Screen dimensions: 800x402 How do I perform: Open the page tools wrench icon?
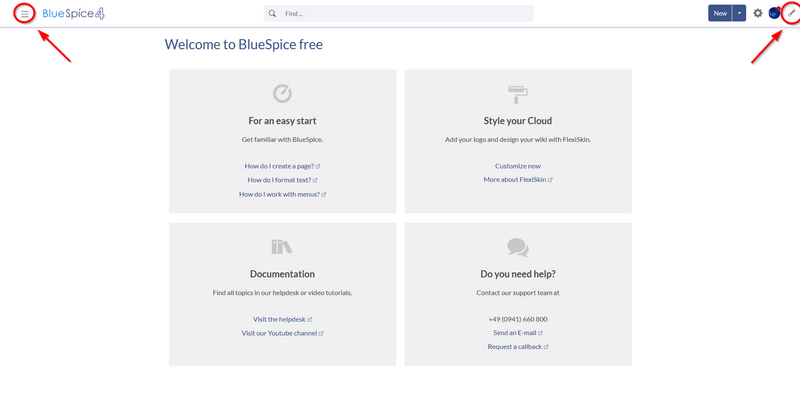click(791, 13)
